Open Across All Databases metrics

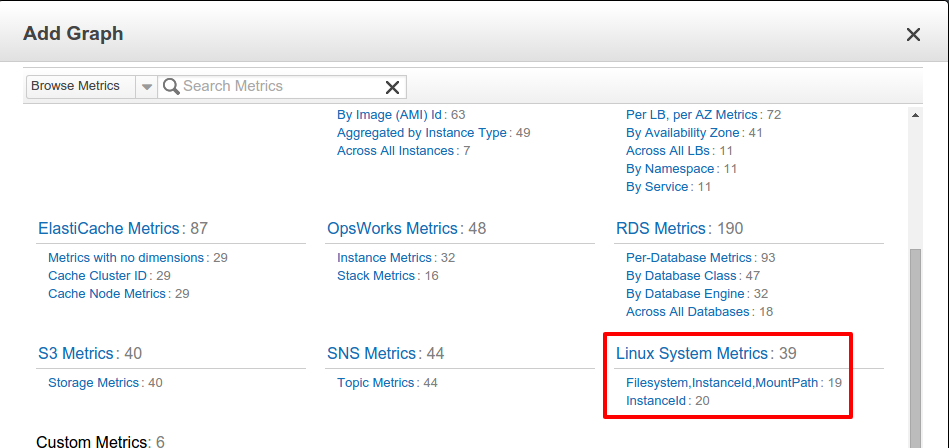(688, 312)
